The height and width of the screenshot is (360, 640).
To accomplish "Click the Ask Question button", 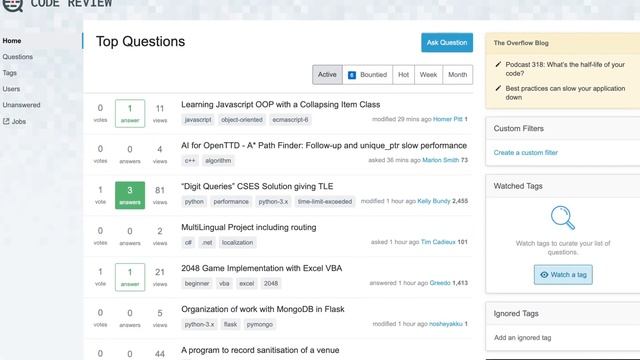I will 447,42.
